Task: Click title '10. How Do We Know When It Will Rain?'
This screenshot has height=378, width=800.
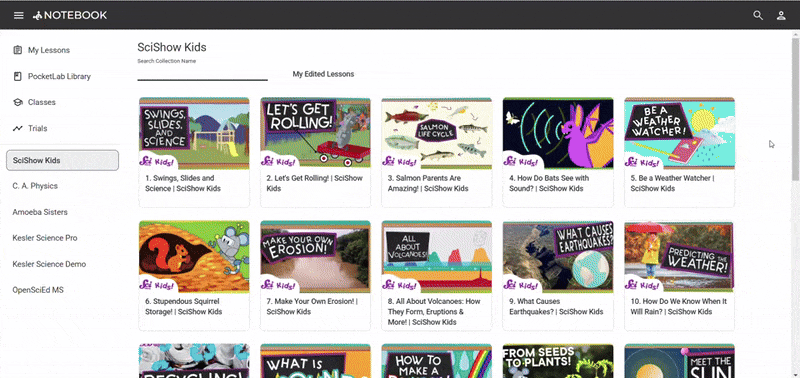Action: pyautogui.click(x=679, y=306)
